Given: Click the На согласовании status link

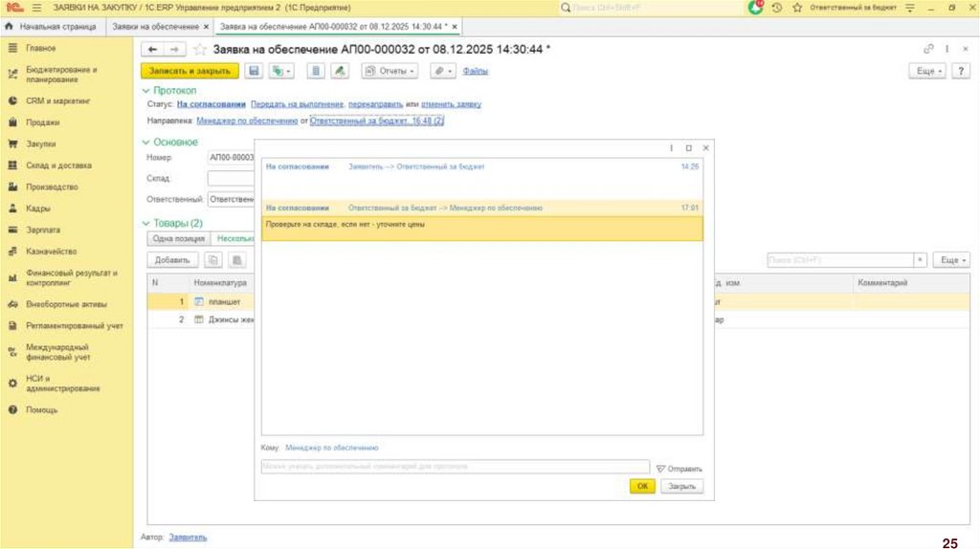Looking at the screenshot, I should (212, 104).
